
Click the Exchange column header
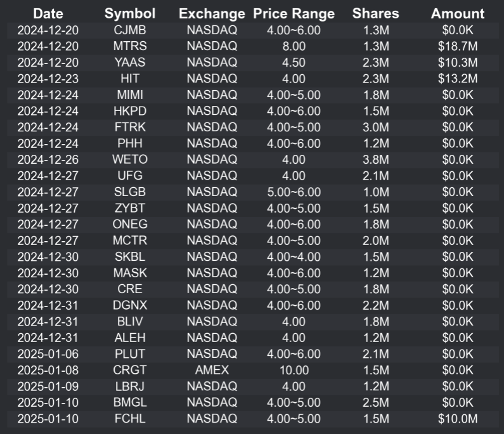point(212,13)
